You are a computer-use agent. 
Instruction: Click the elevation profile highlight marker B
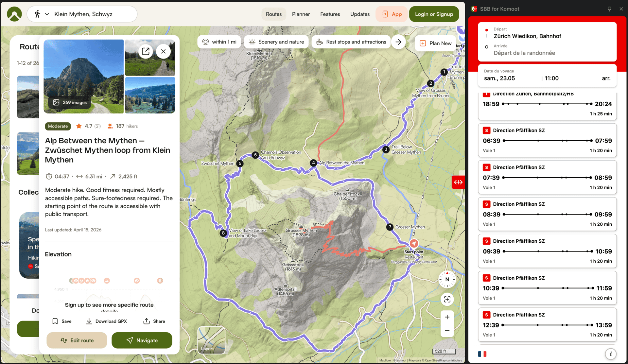tap(160, 281)
